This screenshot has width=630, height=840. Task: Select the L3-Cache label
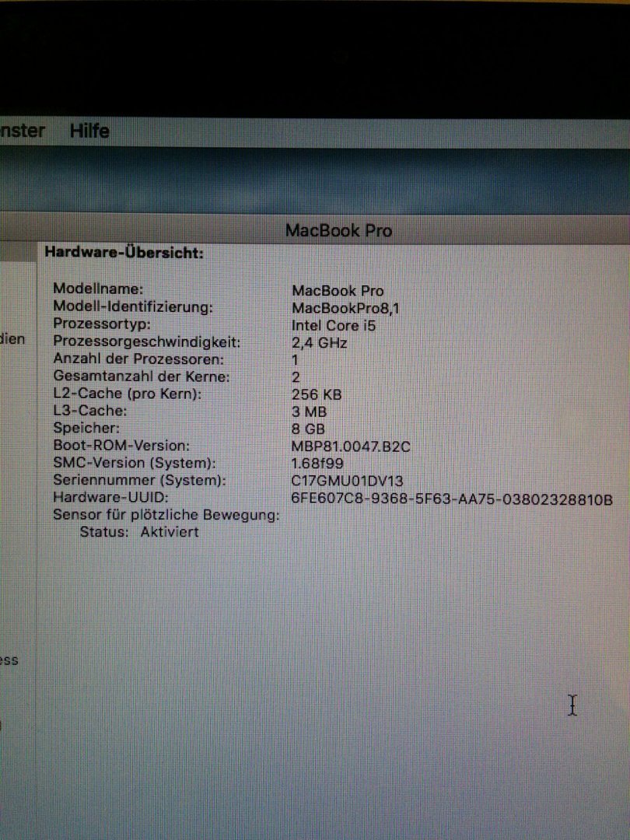[90, 411]
